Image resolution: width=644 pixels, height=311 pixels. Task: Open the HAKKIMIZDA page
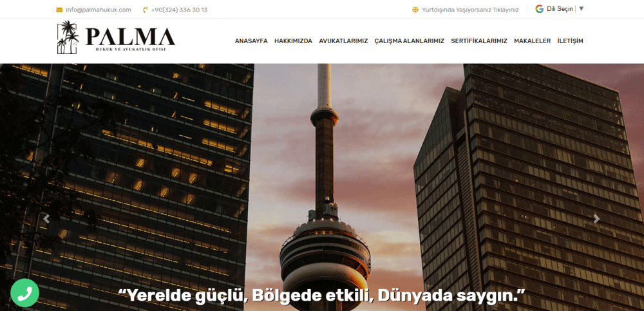pos(293,41)
